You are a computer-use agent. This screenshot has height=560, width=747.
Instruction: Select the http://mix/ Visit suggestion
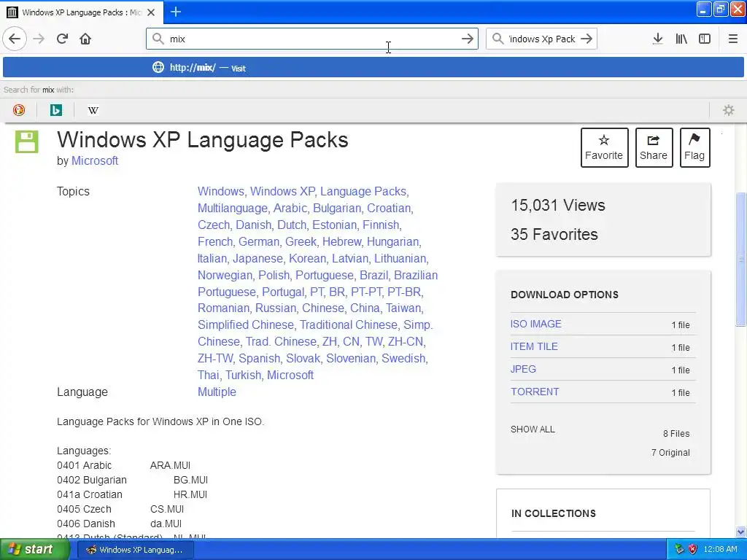coord(373,67)
